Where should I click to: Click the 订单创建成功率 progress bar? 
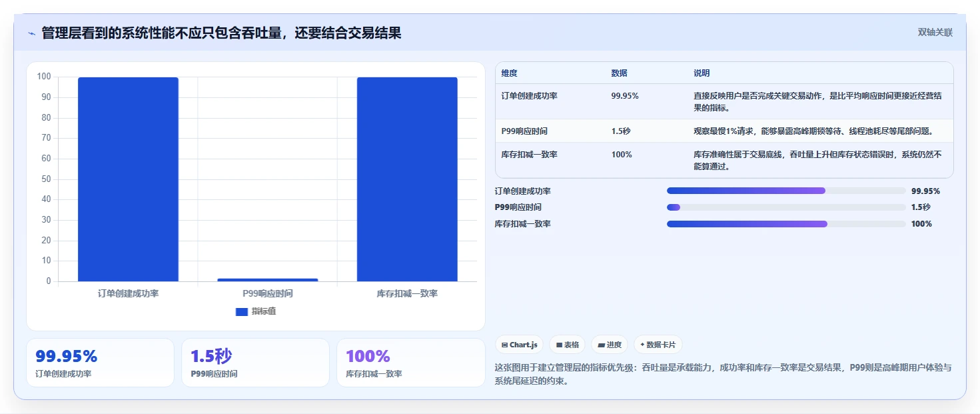(786, 191)
